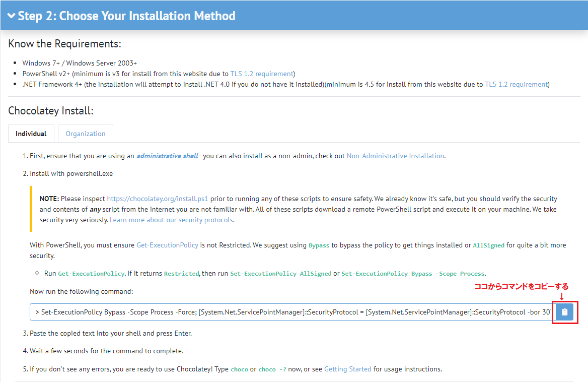Click inside the install command text field

point(292,312)
